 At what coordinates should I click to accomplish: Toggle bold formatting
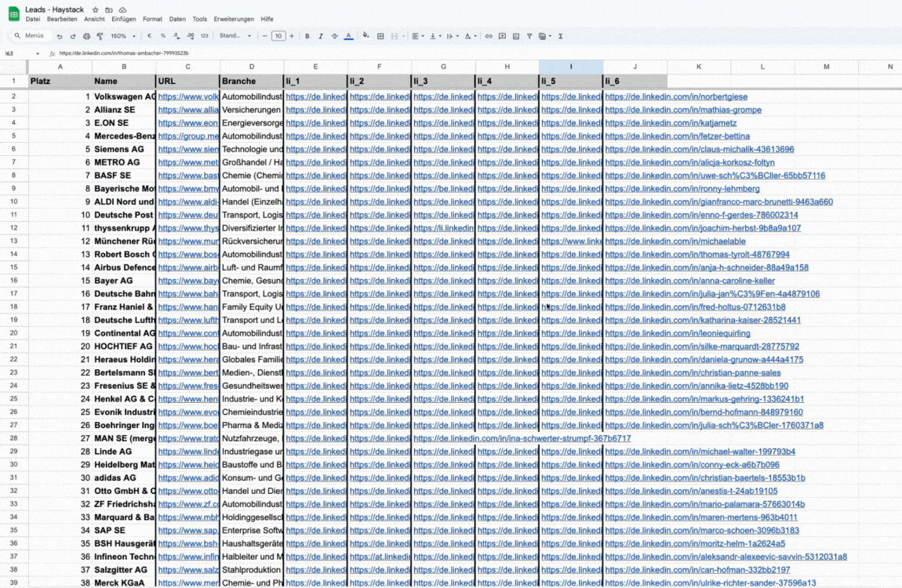(307, 36)
